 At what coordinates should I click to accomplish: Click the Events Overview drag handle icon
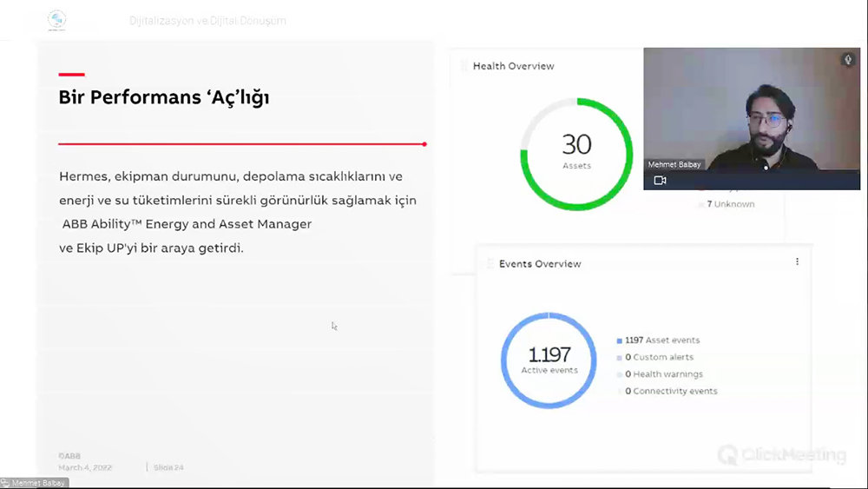click(490, 263)
